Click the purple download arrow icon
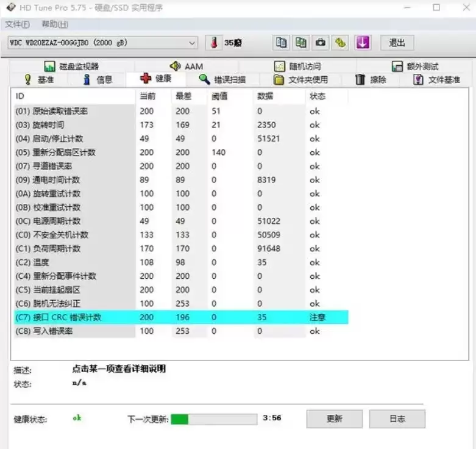 [x=363, y=43]
